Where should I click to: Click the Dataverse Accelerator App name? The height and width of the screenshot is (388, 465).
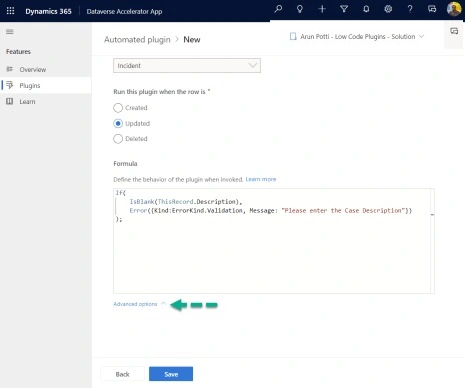[124, 11]
